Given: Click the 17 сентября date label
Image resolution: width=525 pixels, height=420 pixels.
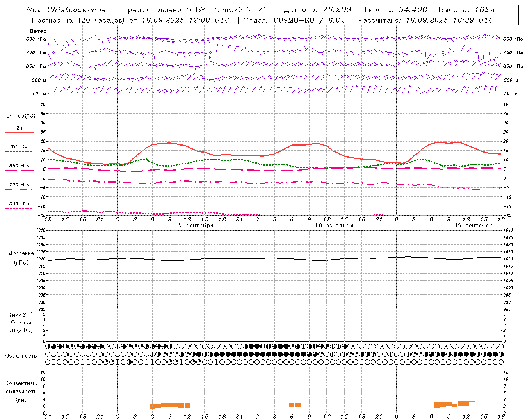Looking at the screenshot, I should pyautogui.click(x=194, y=226).
